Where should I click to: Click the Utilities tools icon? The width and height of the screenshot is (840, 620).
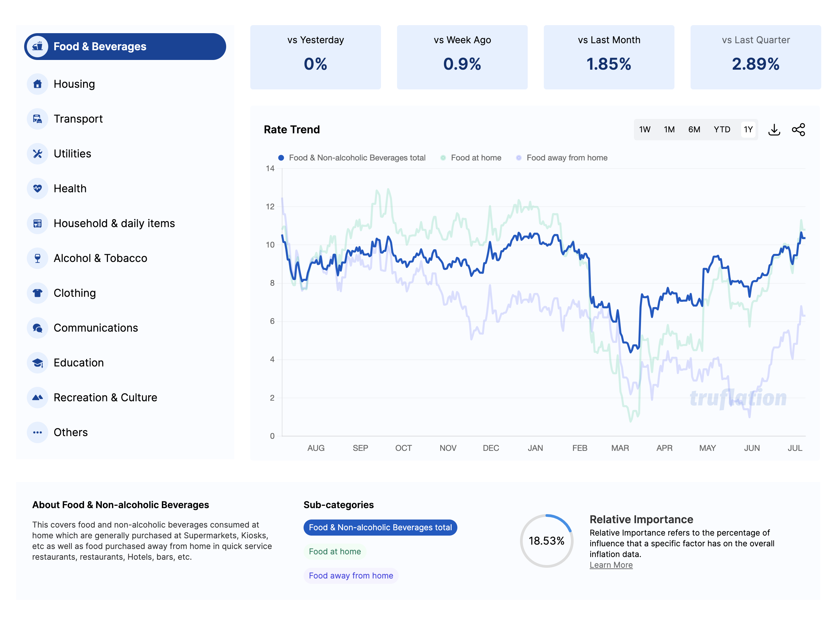38,154
